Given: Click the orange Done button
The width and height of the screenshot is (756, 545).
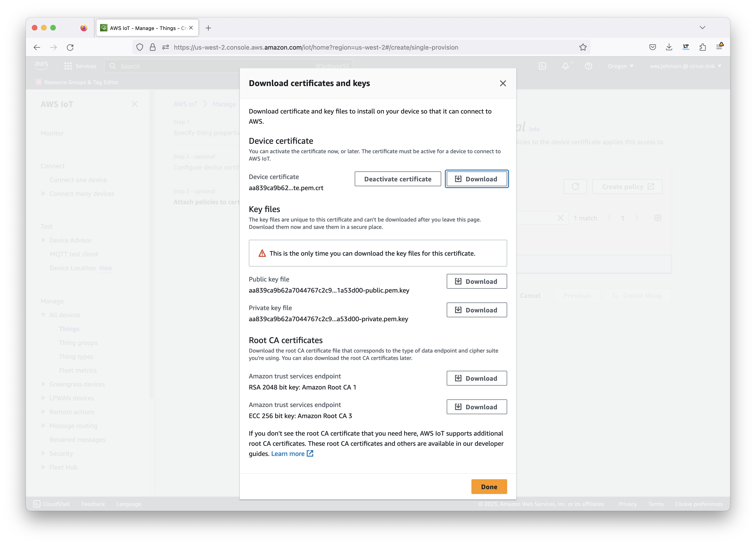Looking at the screenshot, I should click(489, 487).
